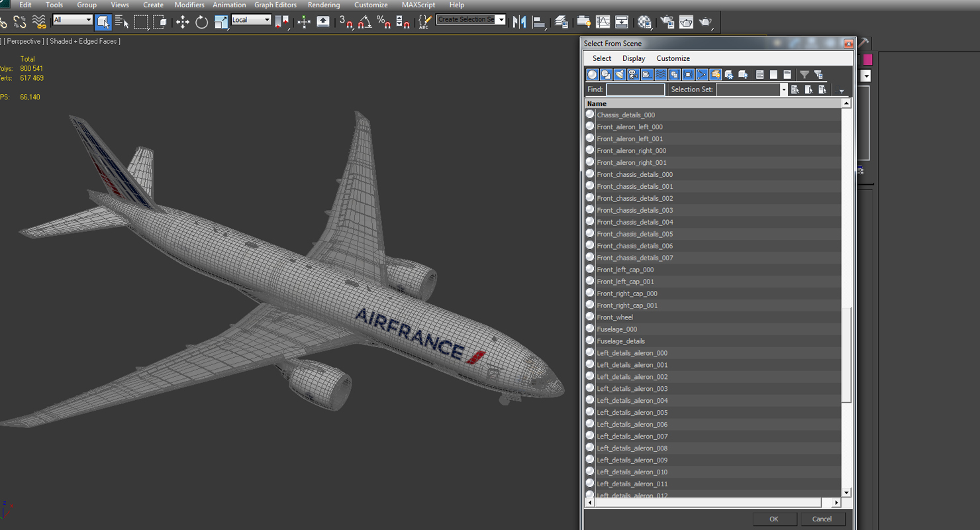The image size is (980, 530).
Task: Click the list's vertical scrollbar thumb
Action: coord(846,354)
